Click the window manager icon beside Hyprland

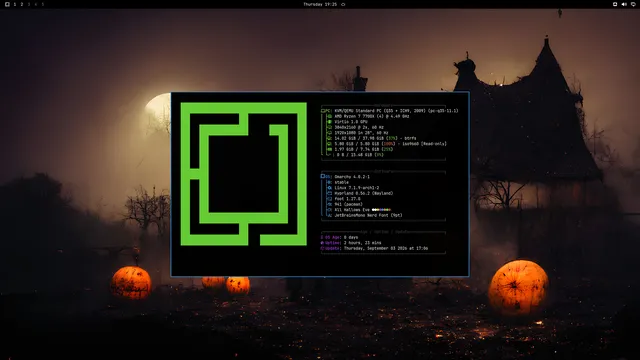pyautogui.click(x=329, y=193)
